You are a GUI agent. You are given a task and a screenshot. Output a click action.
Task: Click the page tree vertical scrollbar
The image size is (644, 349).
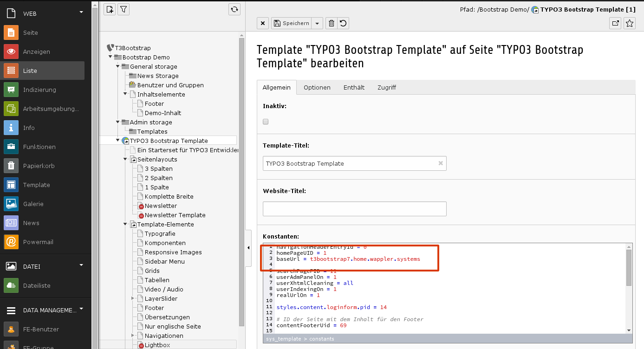coord(241,181)
